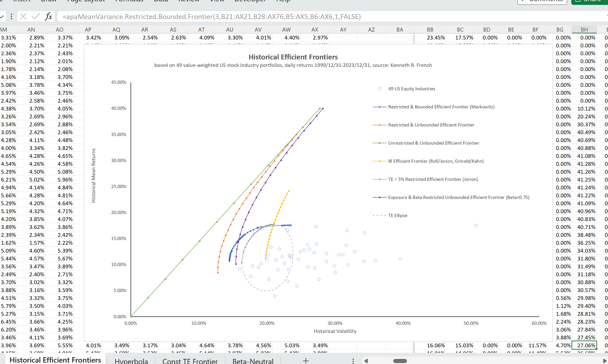Open Insert Function with the fx icon
This screenshot has height=364, width=608.
pyautogui.click(x=49, y=16)
